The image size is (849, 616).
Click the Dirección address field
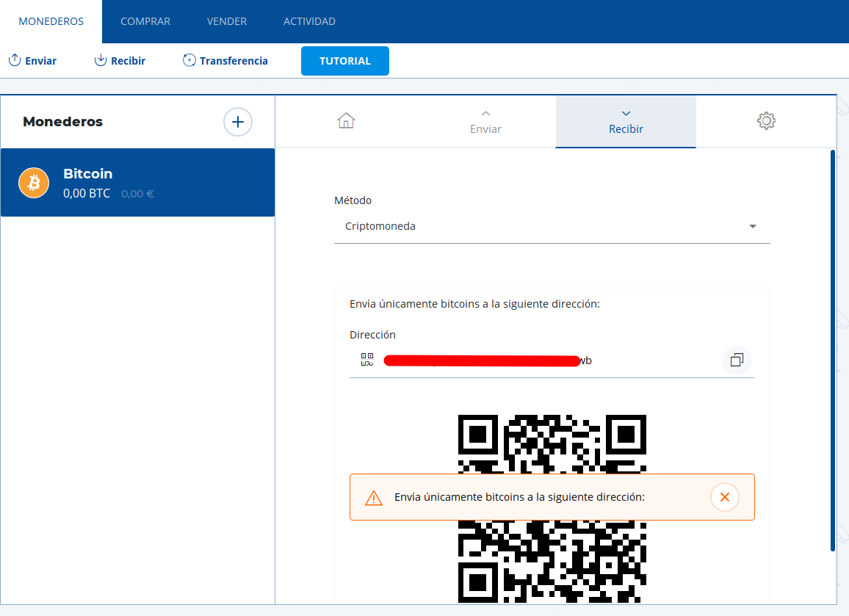point(552,360)
